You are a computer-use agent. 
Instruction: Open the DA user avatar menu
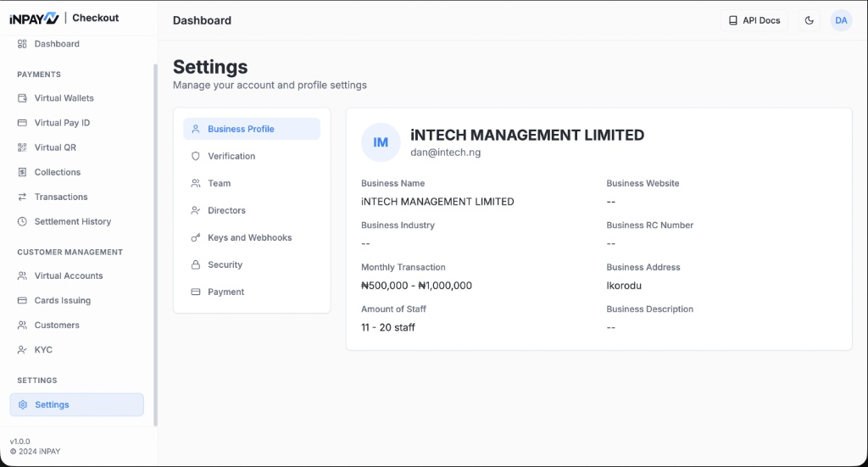tap(841, 20)
